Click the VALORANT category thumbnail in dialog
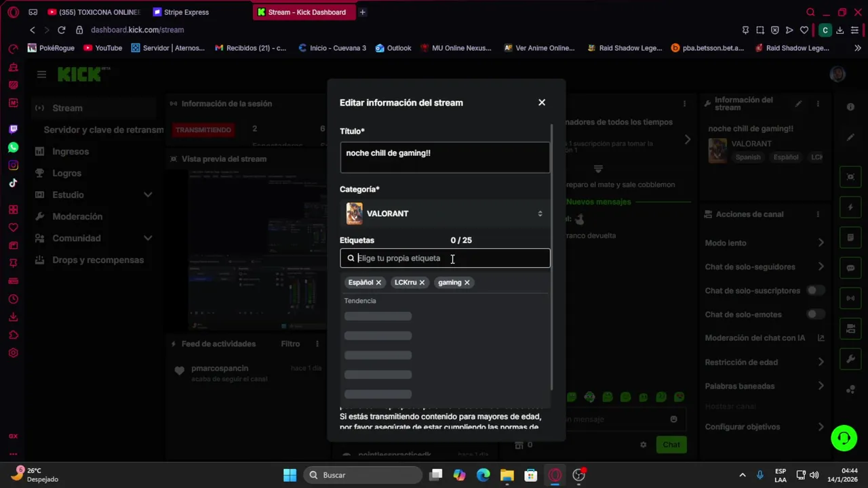The image size is (868, 488). [354, 213]
